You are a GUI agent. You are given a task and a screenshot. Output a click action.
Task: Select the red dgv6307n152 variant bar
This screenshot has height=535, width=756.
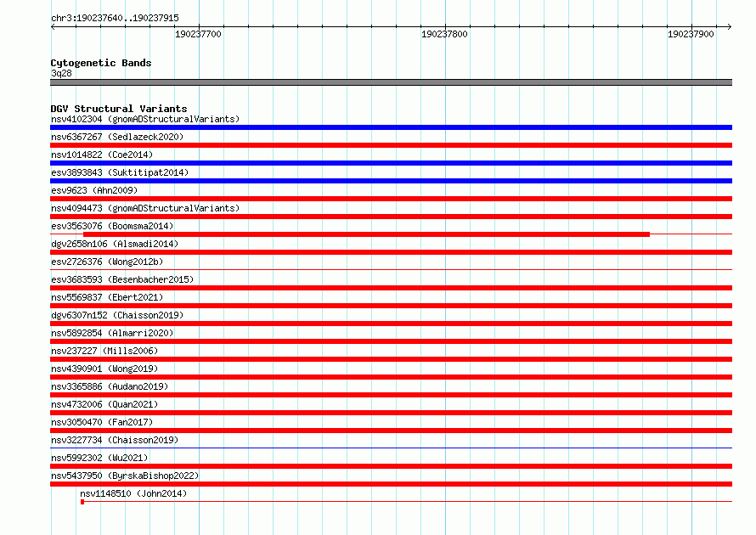tap(391, 324)
